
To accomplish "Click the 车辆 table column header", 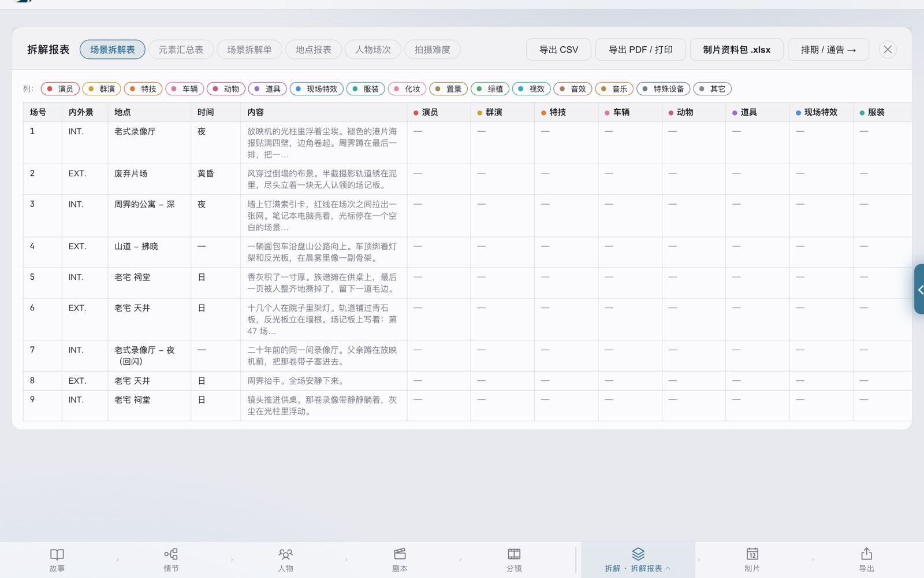I will pos(629,112).
